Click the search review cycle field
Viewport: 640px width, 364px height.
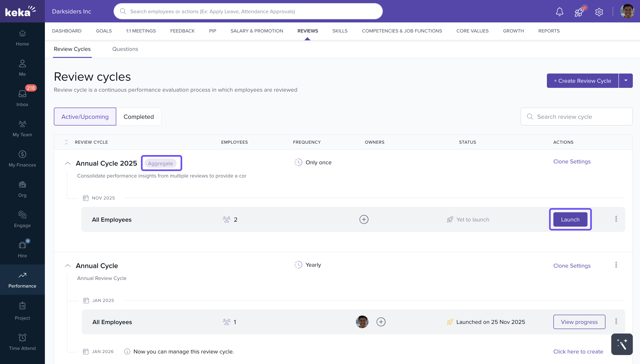(x=576, y=117)
